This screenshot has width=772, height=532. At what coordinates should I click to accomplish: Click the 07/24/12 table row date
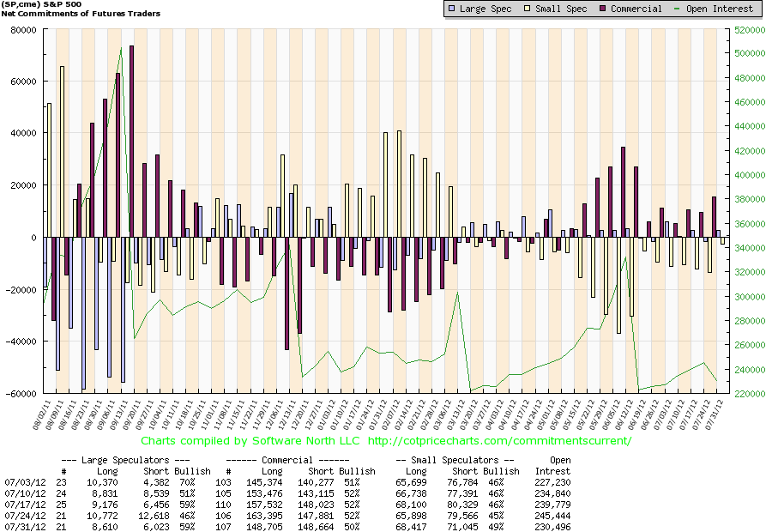point(25,517)
